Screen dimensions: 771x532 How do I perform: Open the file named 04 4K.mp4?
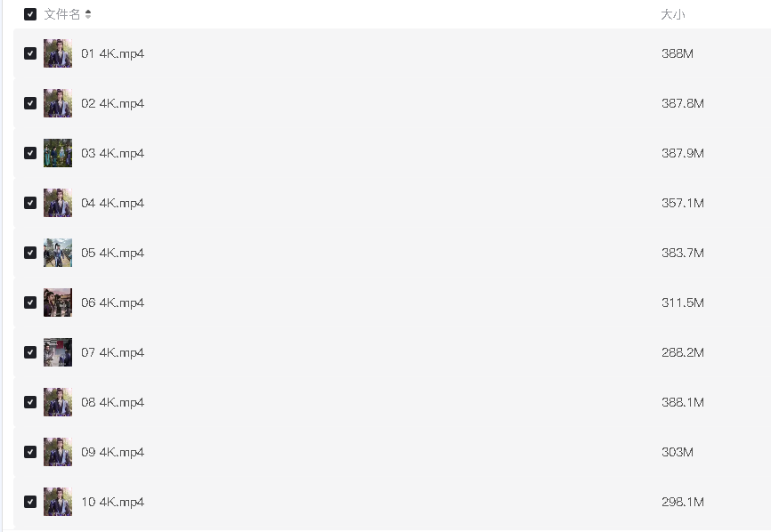pyautogui.click(x=112, y=203)
